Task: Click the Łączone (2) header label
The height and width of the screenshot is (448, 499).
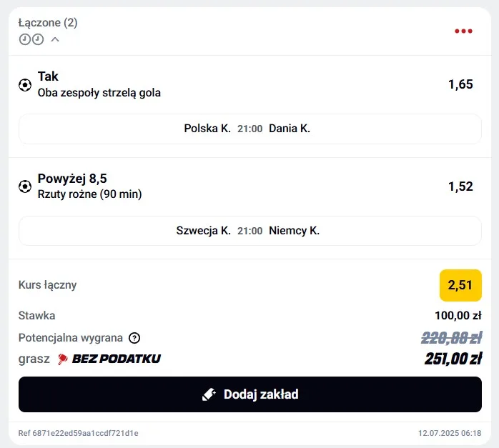Action: pos(48,23)
